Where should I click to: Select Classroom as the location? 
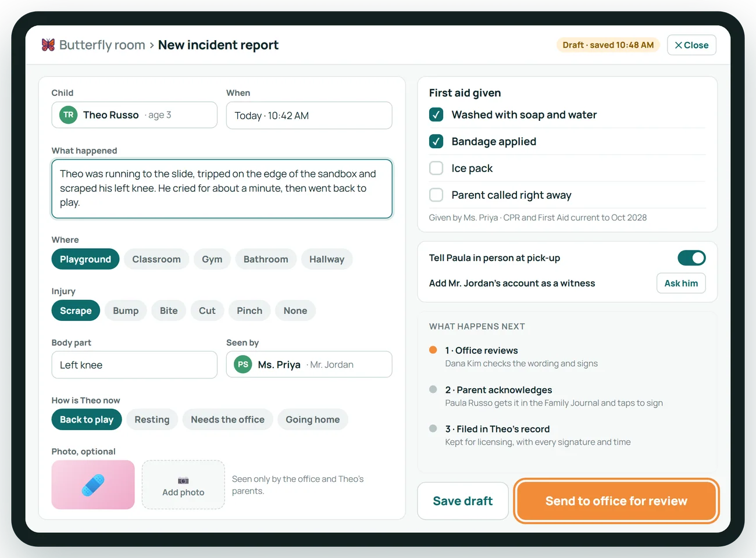[156, 259]
